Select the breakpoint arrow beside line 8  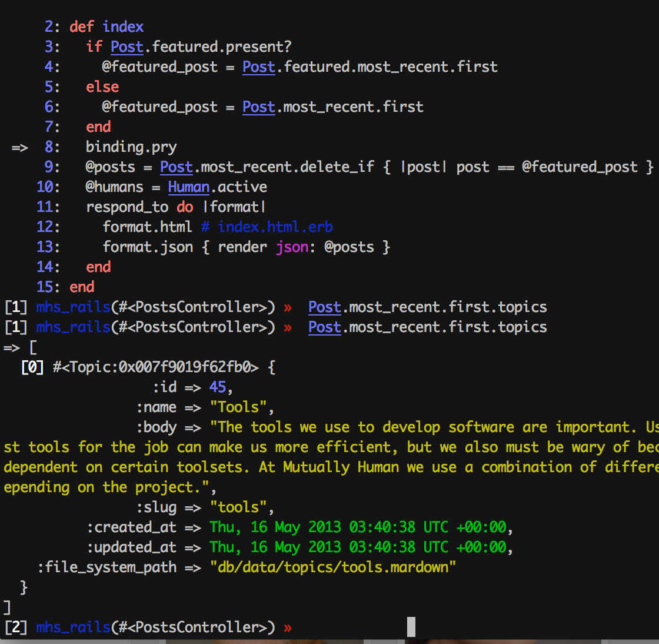19,147
